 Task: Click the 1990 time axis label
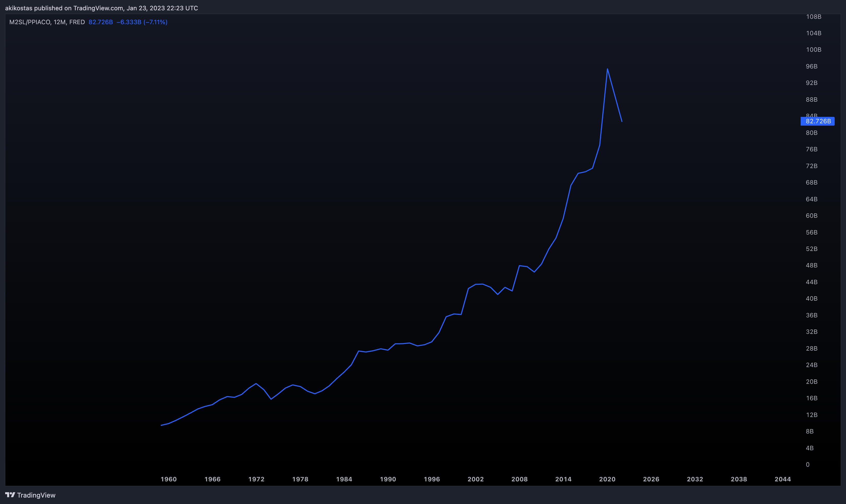point(388,479)
